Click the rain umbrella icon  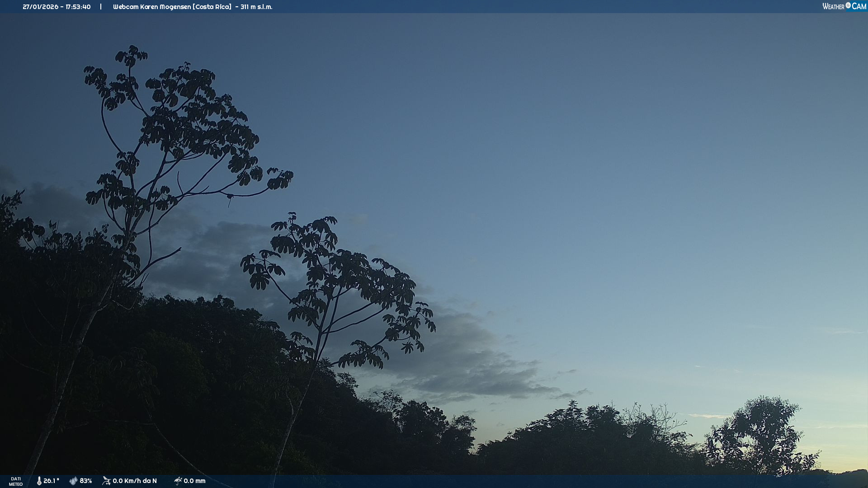[x=178, y=481]
